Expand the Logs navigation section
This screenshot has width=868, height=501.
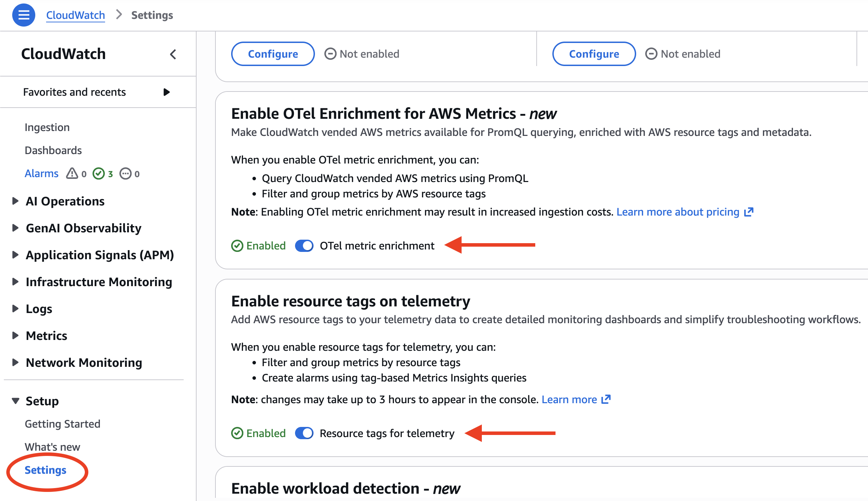(x=15, y=308)
